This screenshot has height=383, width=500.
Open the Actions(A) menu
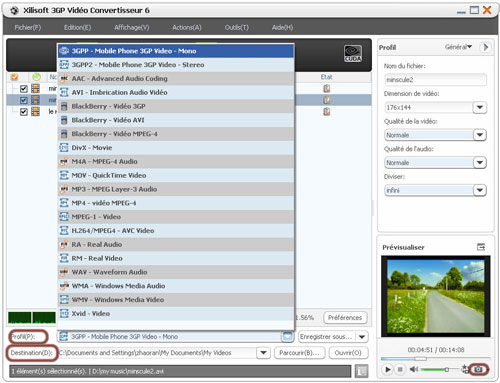click(187, 27)
